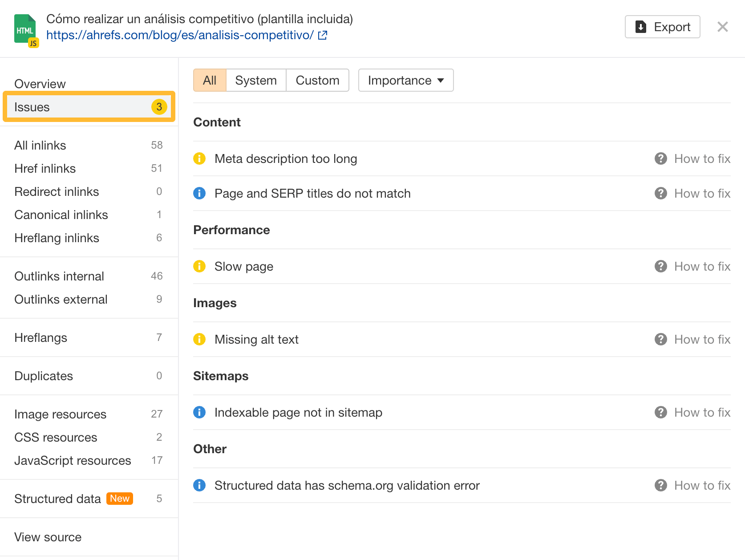Viewport: 745px width, 560px height.
Task: Open the page in a new tab via external link icon
Action: pyautogui.click(x=322, y=35)
